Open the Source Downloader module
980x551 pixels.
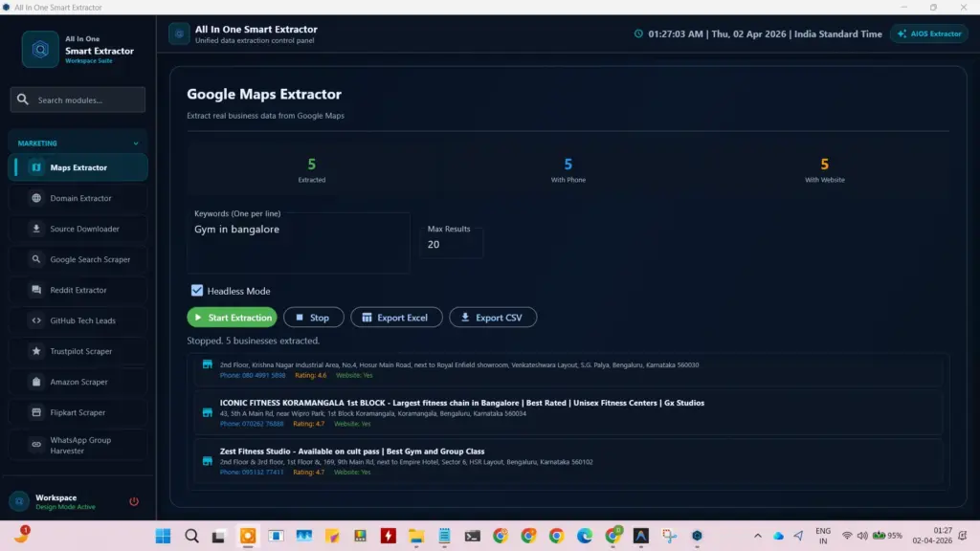pos(78,229)
